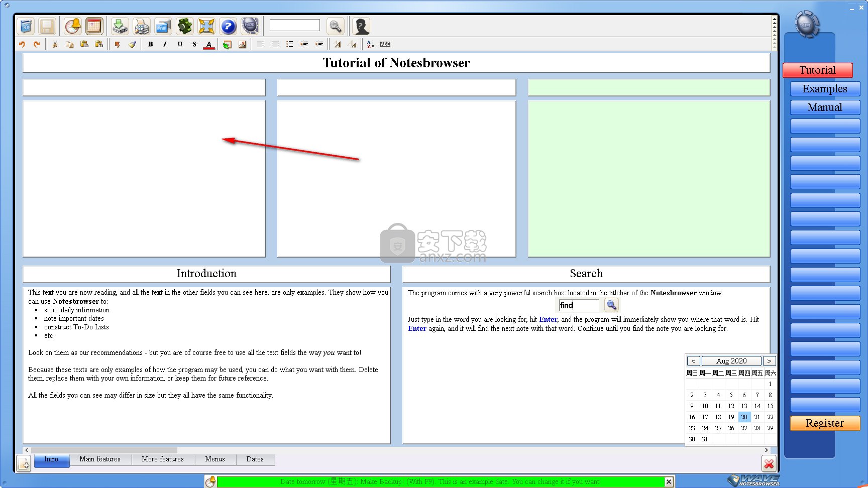Image resolution: width=868 pixels, height=488 pixels.
Task: Click the round NB logo top right
Action: point(807,25)
